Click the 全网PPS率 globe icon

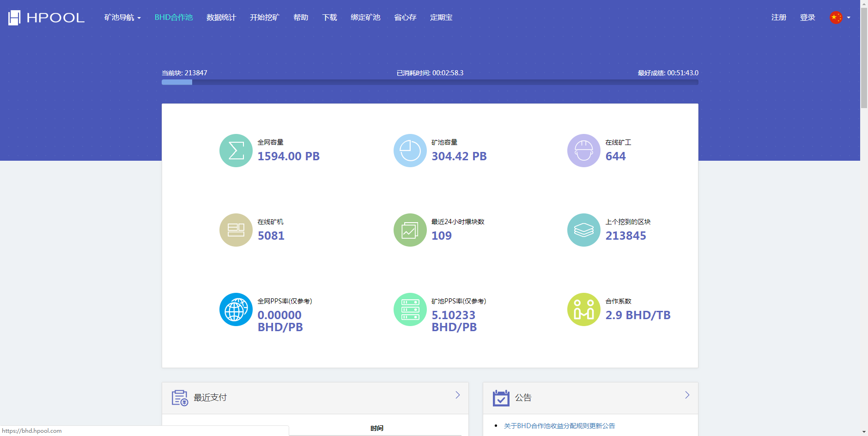(x=236, y=309)
